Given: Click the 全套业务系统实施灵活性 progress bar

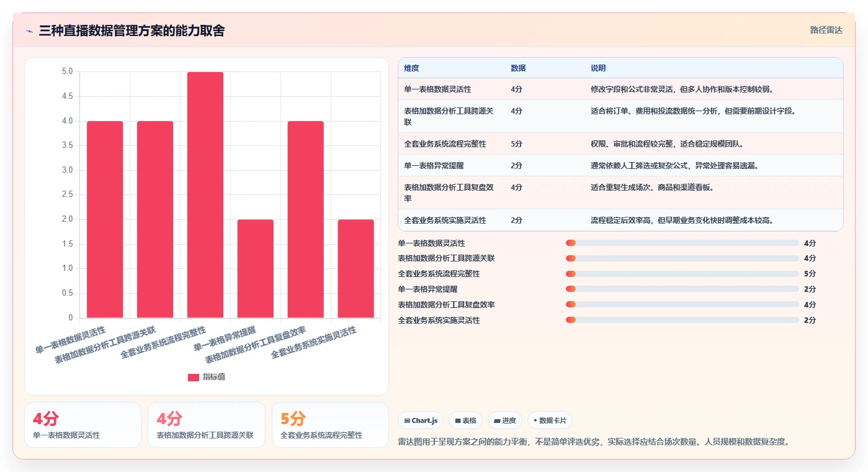Looking at the screenshot, I should (682, 320).
